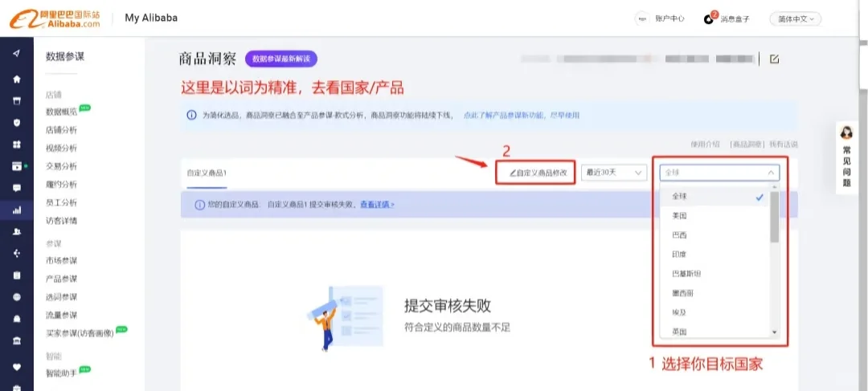Click the arrow icon below the people icon
The image size is (868, 391).
(17, 253)
